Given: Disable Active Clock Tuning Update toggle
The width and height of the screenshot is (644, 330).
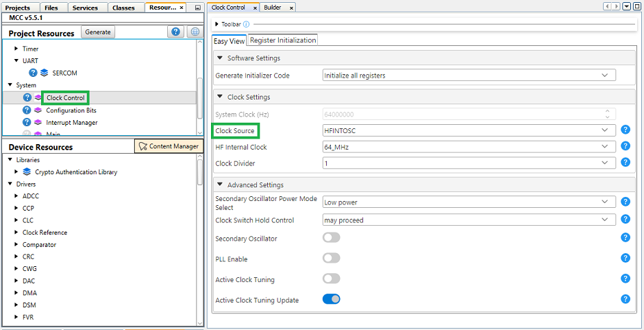Looking at the screenshot, I should 331,299.
